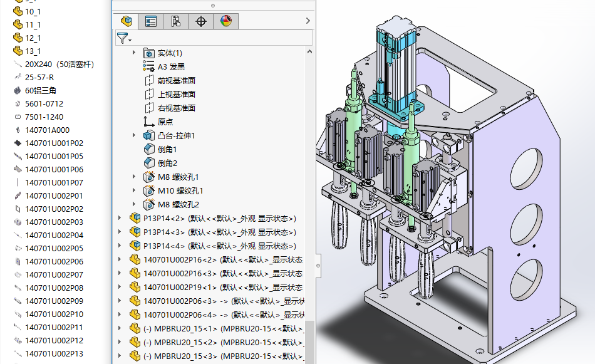
Task: Expand the M10 螺纹孔1 hole feature
Action: coord(134,190)
